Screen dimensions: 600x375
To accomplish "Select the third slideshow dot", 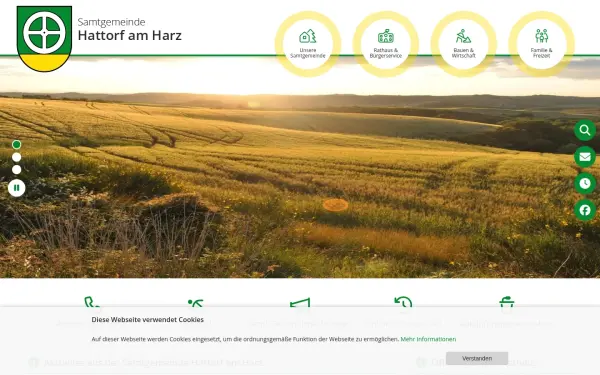I will tap(16, 170).
